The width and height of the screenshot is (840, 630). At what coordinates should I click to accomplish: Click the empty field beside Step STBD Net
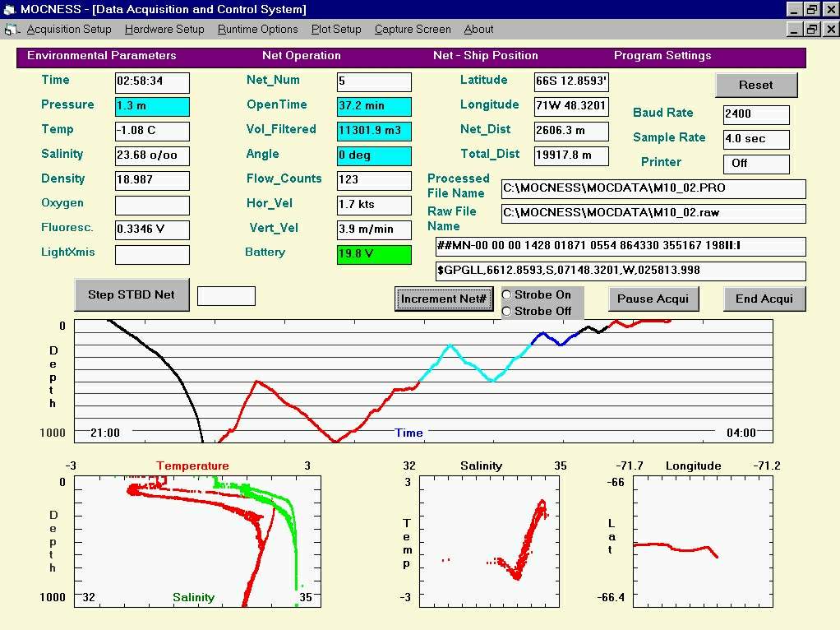pos(226,296)
